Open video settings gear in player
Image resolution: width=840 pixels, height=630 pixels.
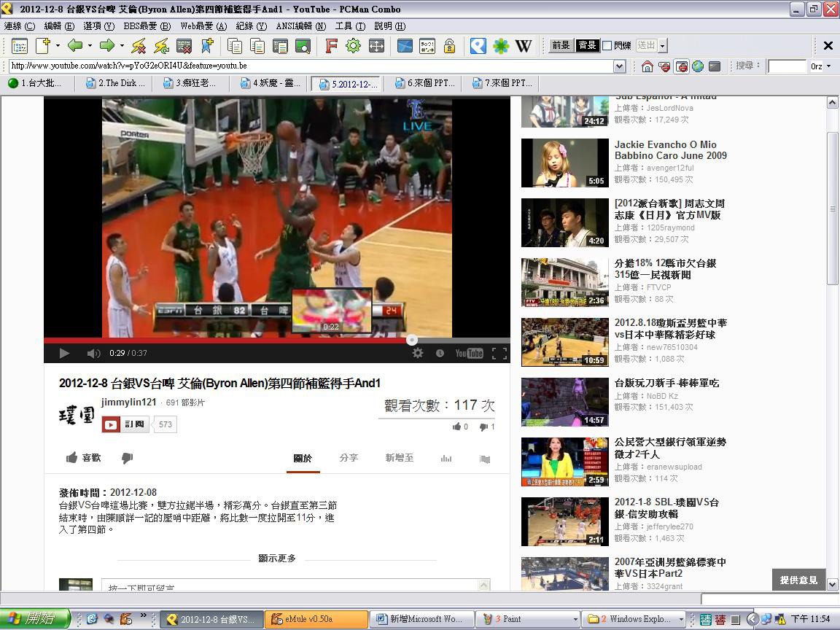(x=418, y=353)
